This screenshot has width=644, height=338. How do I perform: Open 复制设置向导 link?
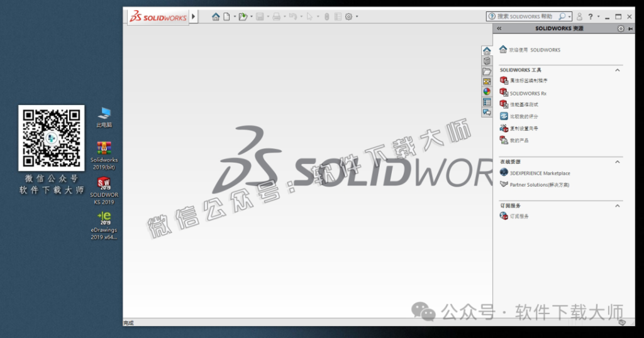(524, 128)
